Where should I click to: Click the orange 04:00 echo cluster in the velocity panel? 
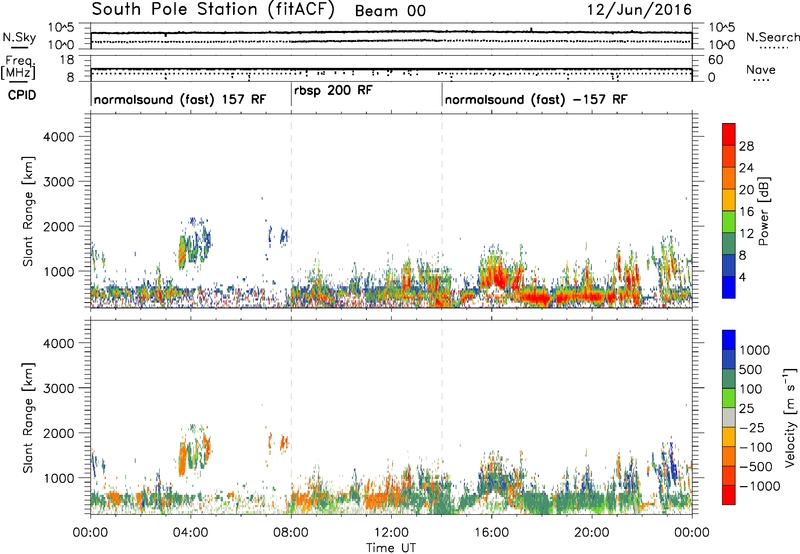182,459
